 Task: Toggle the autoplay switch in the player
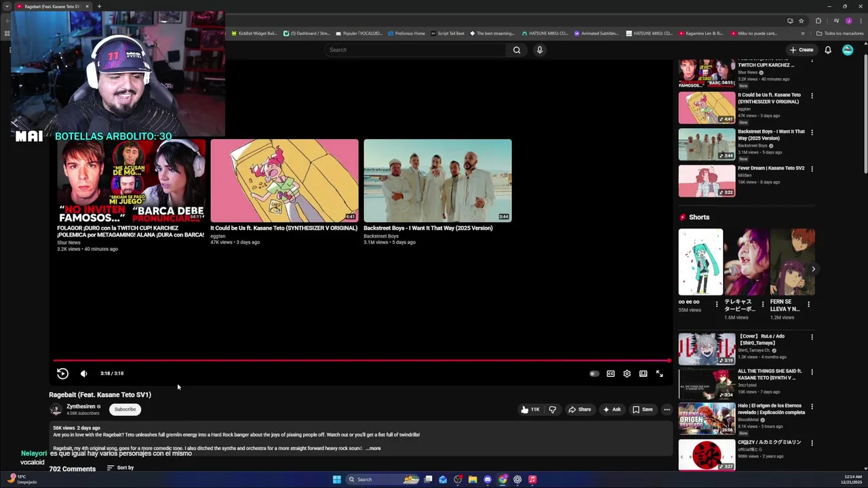(594, 373)
